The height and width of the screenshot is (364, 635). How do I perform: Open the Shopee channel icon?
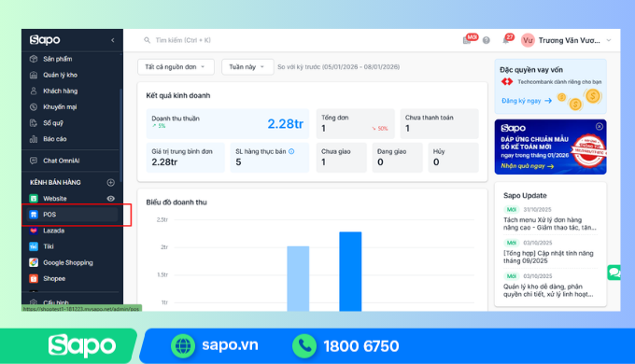(x=34, y=278)
